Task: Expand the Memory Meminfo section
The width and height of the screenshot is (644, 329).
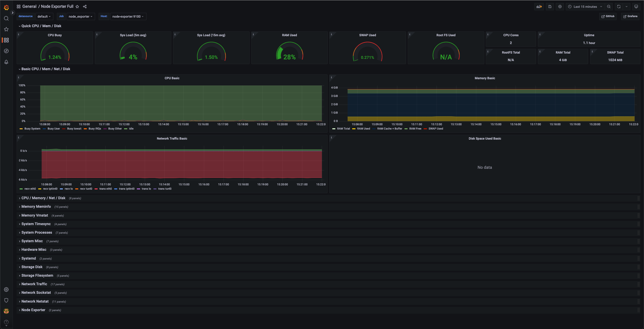Action: (x=36, y=207)
